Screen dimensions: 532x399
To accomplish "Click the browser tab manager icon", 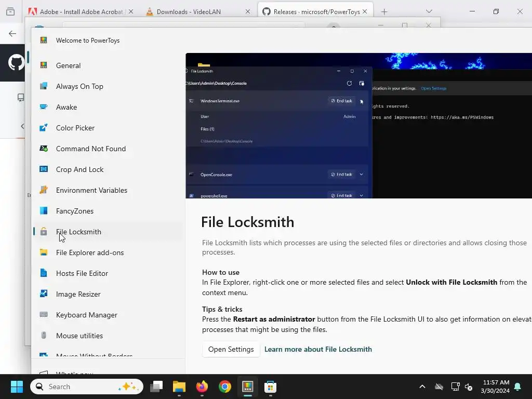I will pos(10,11).
